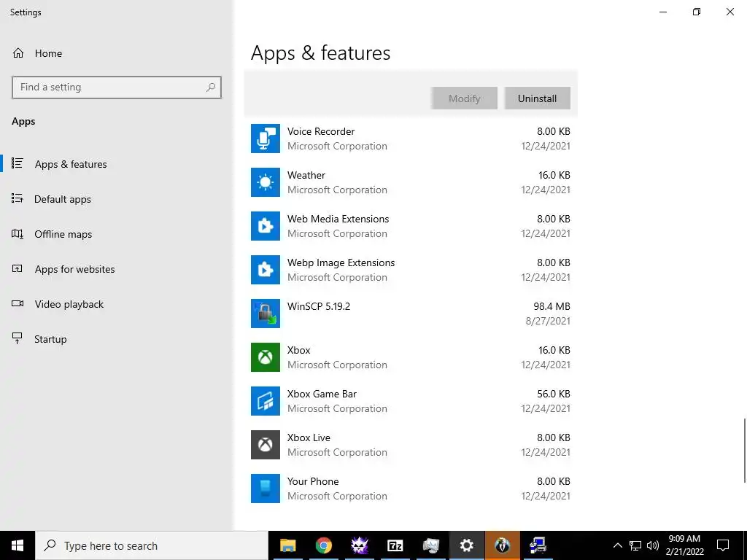Click the green Xbox app icon
747x560 pixels.
pyautogui.click(x=266, y=357)
